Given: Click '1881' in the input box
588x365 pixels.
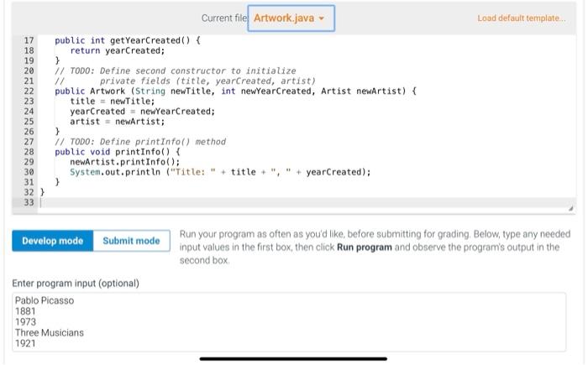Looking at the screenshot, I should (x=25, y=311).
